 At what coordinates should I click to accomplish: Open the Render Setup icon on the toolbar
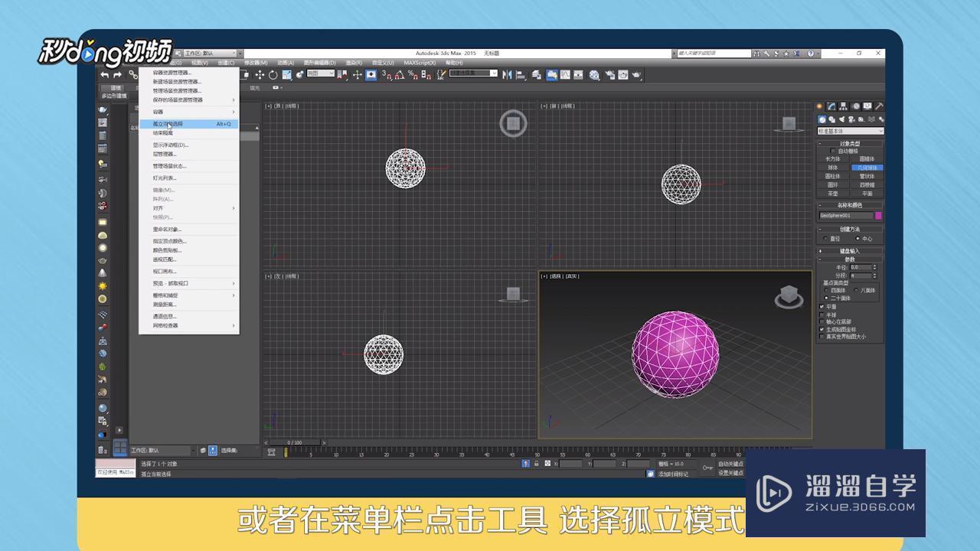pyautogui.click(x=610, y=75)
